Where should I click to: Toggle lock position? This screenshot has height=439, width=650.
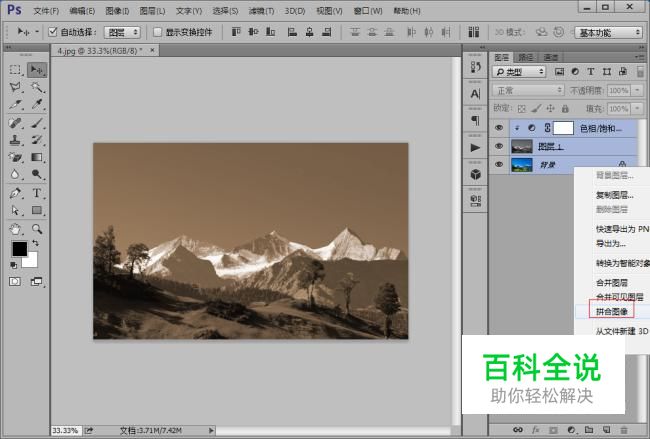[551, 109]
